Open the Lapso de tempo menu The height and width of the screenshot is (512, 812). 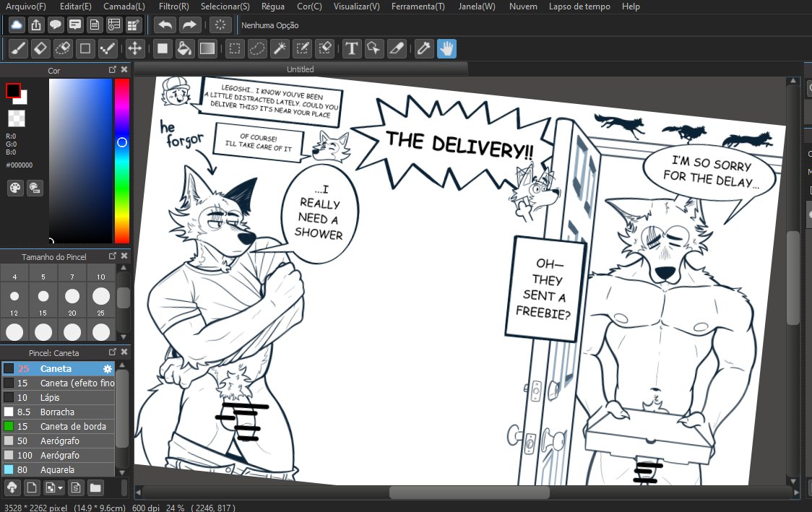[x=579, y=6]
